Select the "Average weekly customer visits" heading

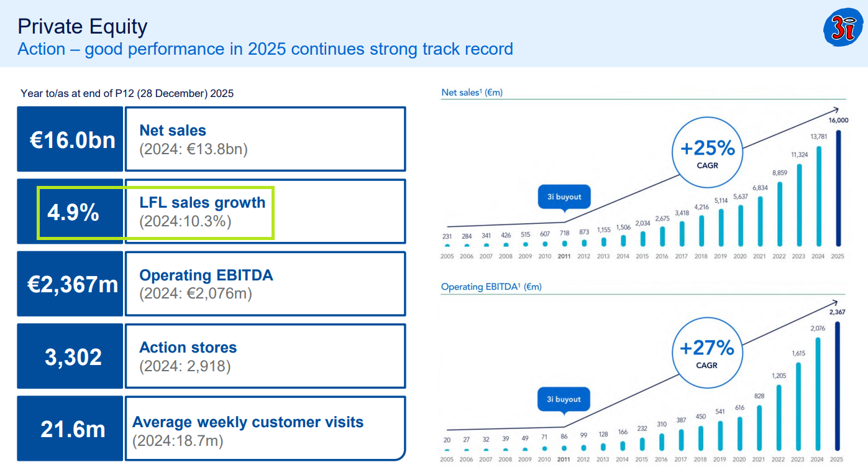click(x=248, y=422)
